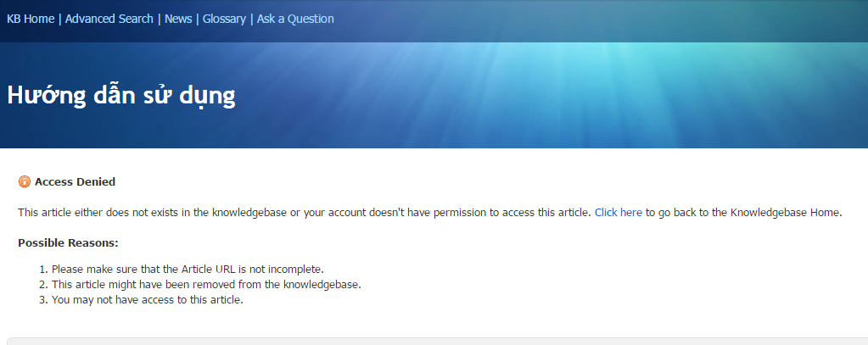
Task: Click 'This article might have been removed' line
Action: 206,285
